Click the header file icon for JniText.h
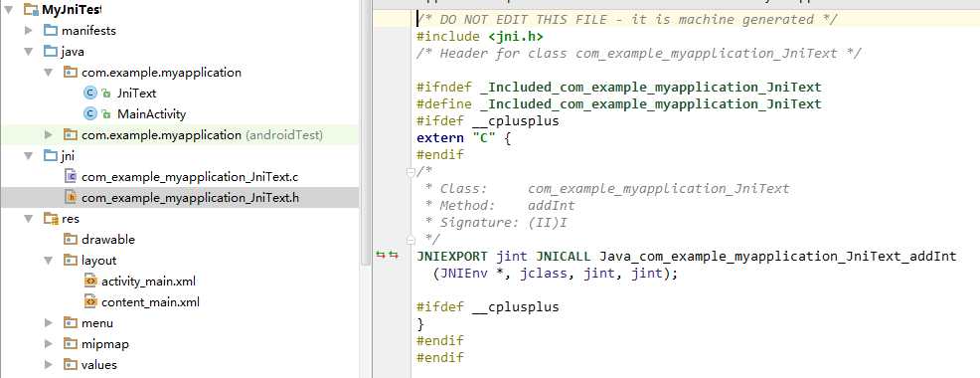The height and width of the screenshot is (378, 980). [x=71, y=198]
